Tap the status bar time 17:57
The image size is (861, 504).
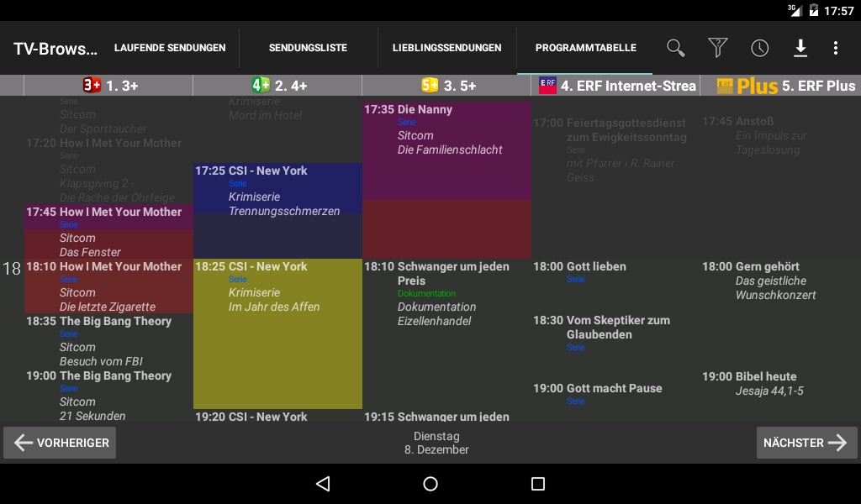[838, 10]
